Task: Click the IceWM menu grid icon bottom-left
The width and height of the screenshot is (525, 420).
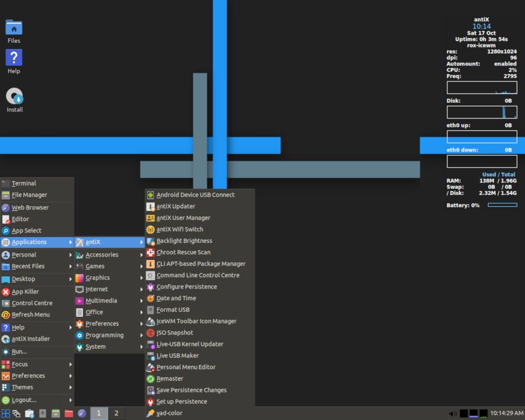Action: [6, 413]
